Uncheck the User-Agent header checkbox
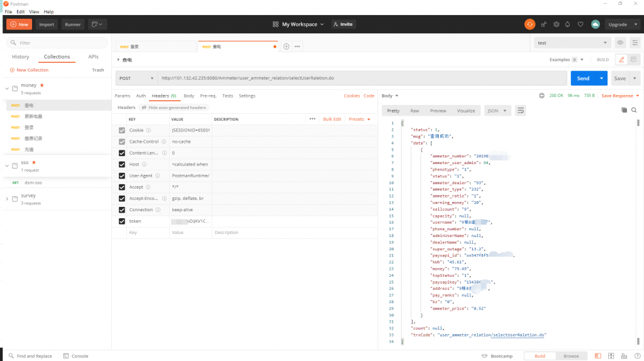The image size is (644, 361). click(x=122, y=175)
